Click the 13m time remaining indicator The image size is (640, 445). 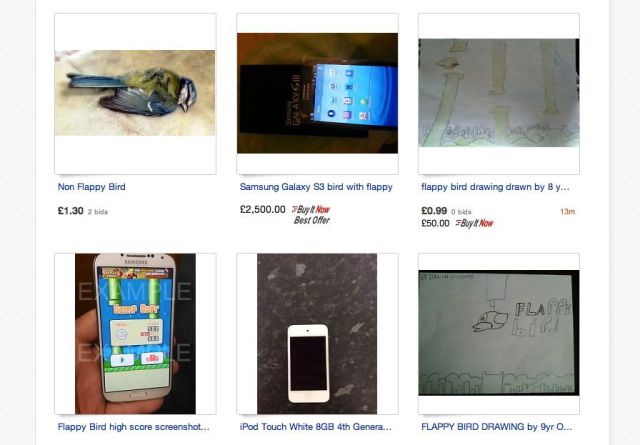[567, 211]
